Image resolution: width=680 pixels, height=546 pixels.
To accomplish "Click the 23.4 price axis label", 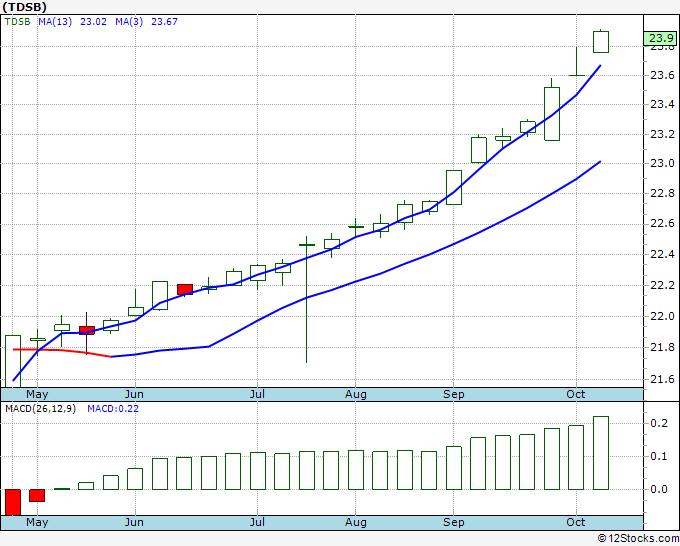I will pos(663,105).
